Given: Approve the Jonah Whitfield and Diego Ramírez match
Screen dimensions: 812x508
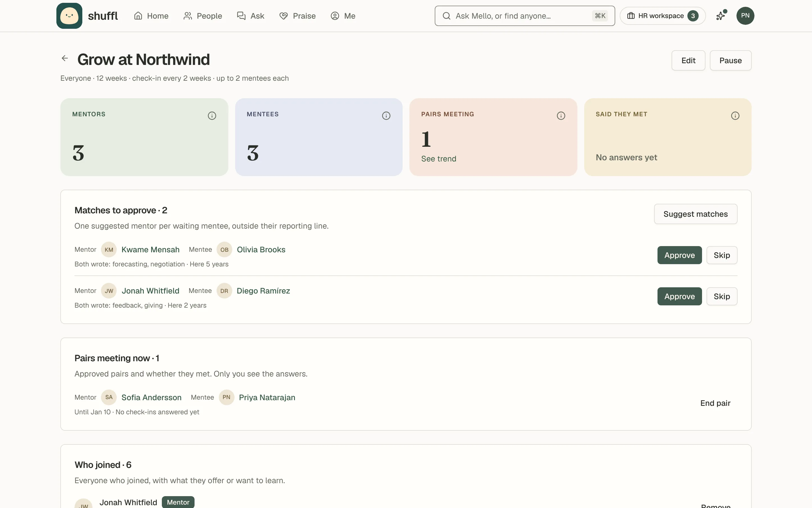Looking at the screenshot, I should coord(679,296).
